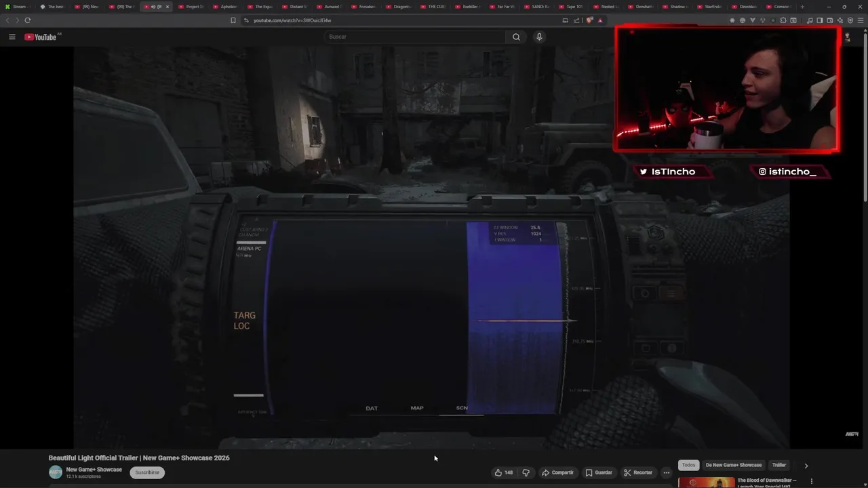Open The Blood of Dawnwalker video thumbnail
This screenshot has width=868, height=488.
click(706, 483)
